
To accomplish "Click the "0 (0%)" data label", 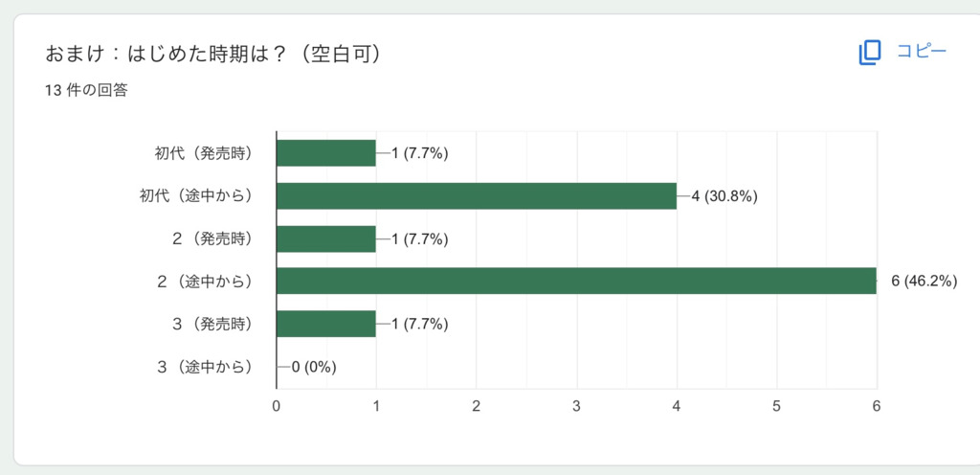I will tap(313, 367).
